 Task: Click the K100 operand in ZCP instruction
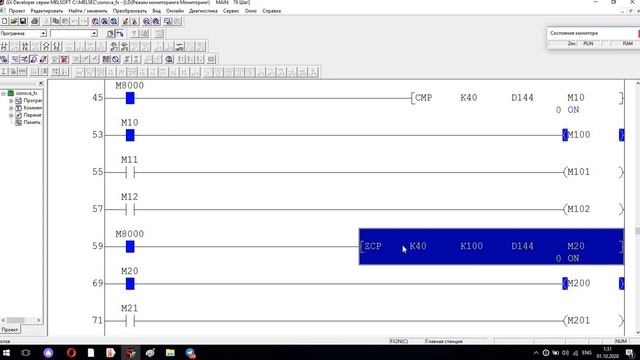471,246
